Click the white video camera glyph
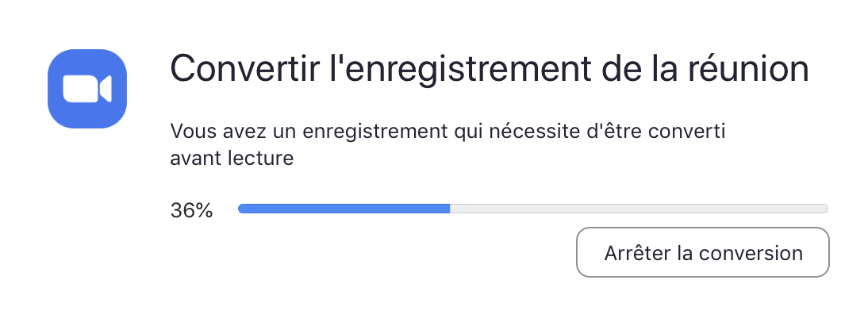This screenshot has height=322, width=868. [87, 89]
